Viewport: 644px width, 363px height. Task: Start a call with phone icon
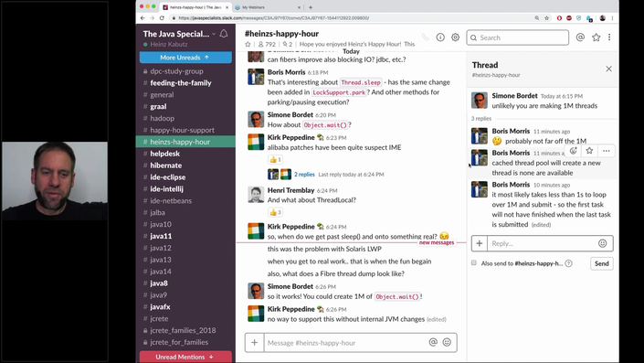[426, 37]
